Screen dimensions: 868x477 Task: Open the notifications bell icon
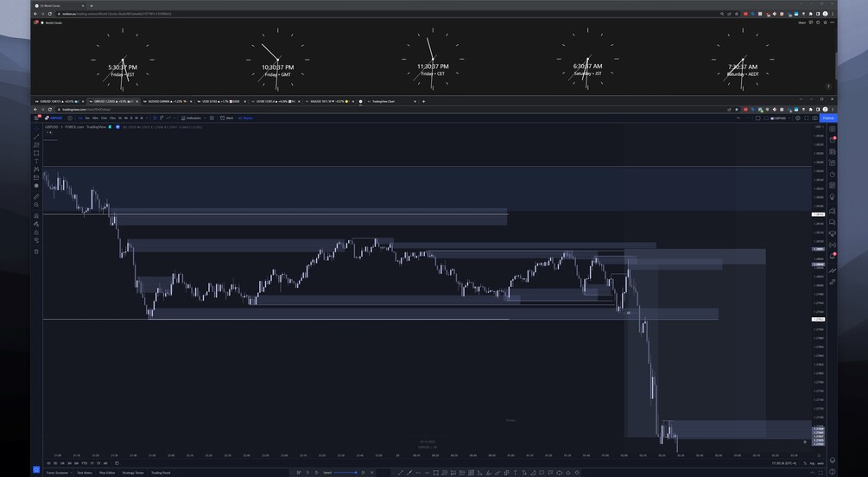[832, 256]
